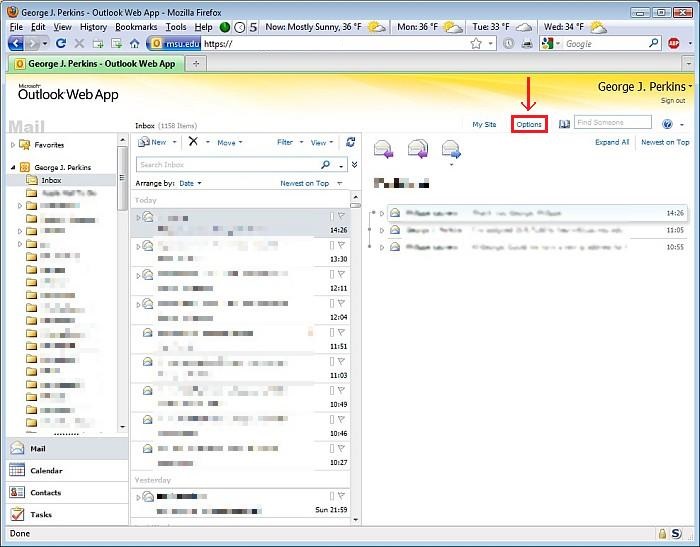The image size is (700, 547).
Task: Flag the 10:49 message
Action: coord(342,390)
